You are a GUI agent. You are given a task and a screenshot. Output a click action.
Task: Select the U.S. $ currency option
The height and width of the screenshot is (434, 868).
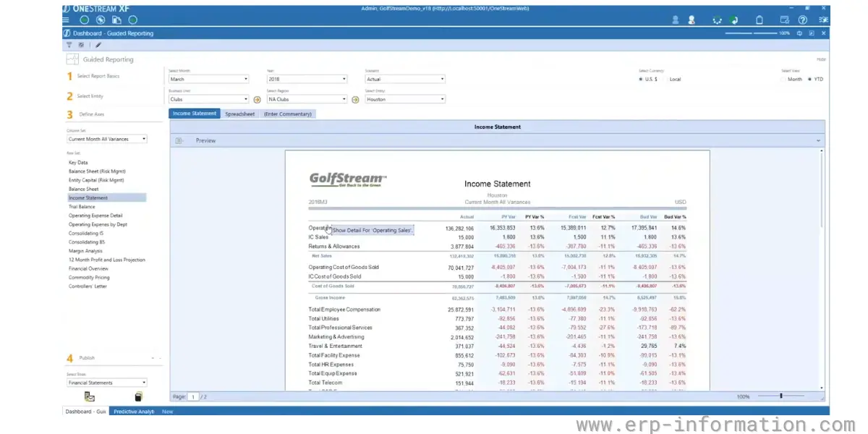point(648,79)
